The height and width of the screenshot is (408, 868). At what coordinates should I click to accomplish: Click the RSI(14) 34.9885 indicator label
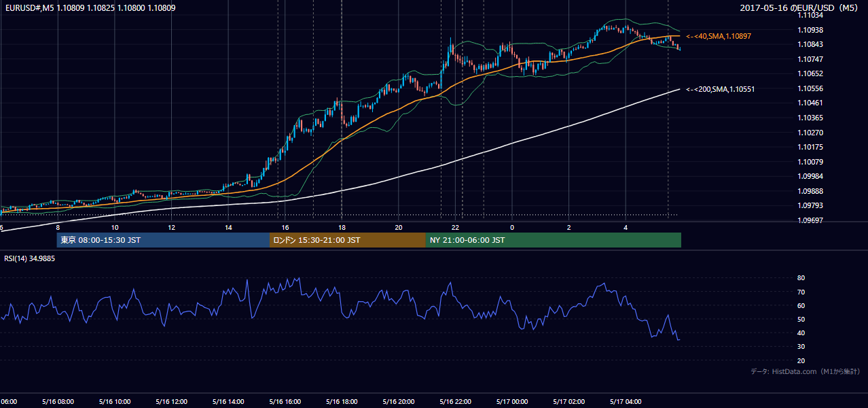click(30, 258)
